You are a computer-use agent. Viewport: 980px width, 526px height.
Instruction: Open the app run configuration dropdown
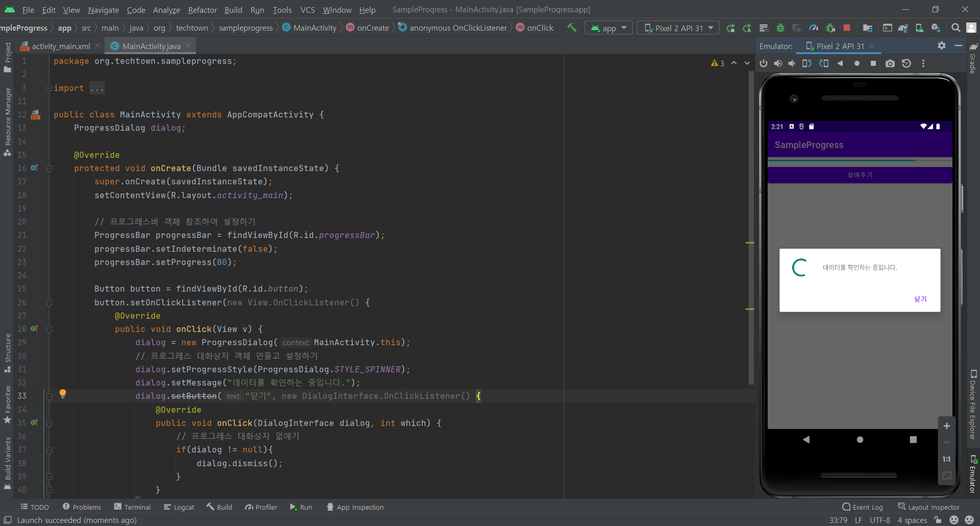[x=609, y=28]
